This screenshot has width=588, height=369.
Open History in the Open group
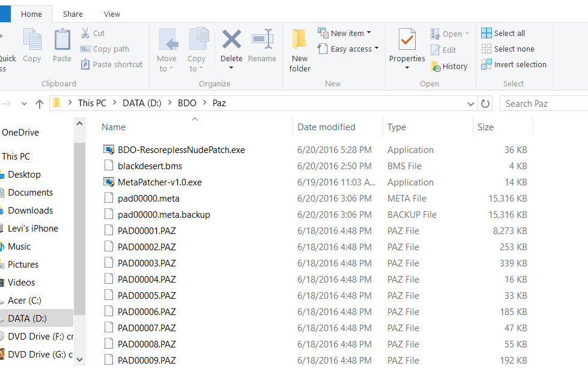(x=449, y=67)
